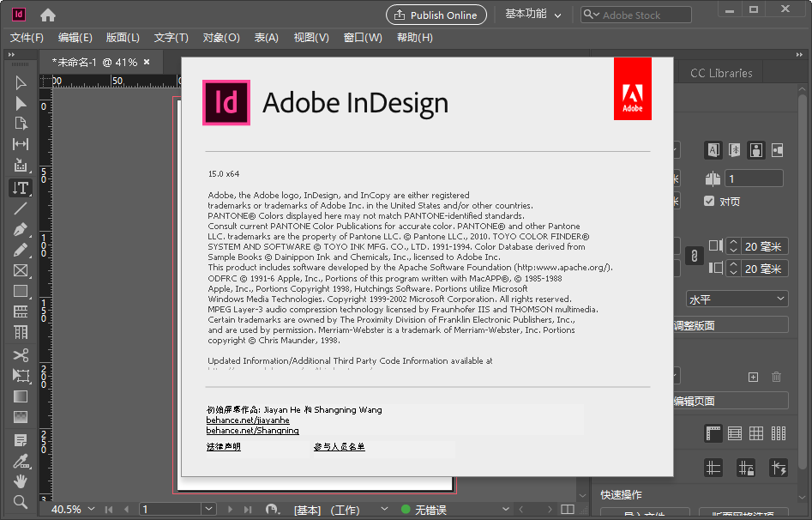The width and height of the screenshot is (812, 520).
Task: Select the Pen tool
Action: (21, 229)
